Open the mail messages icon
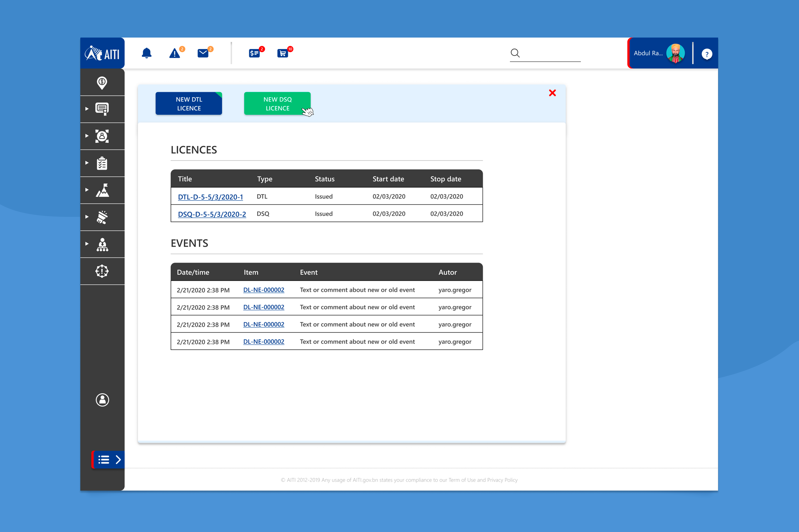 point(204,53)
